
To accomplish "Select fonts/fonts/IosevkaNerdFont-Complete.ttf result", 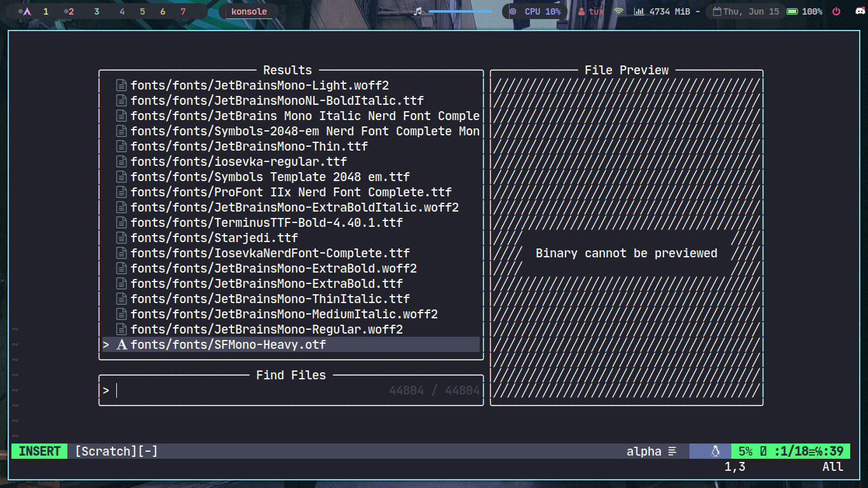I will 291,253.
